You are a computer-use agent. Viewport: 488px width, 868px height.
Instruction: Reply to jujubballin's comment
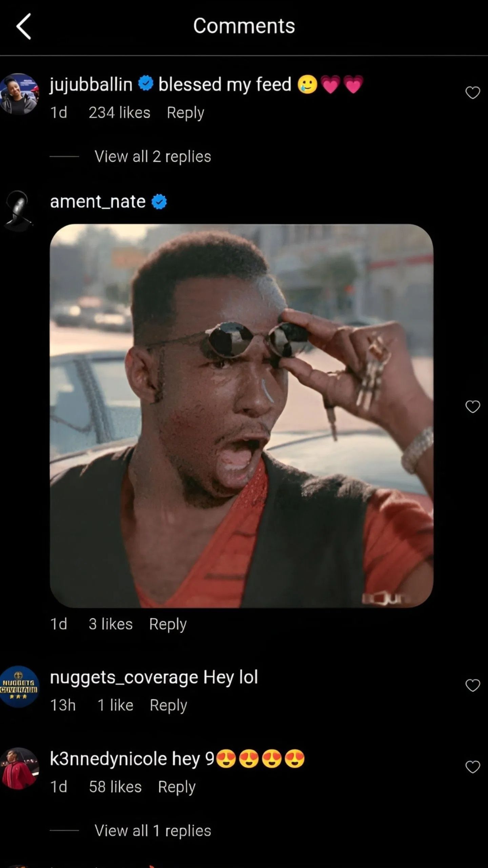pyautogui.click(x=185, y=113)
